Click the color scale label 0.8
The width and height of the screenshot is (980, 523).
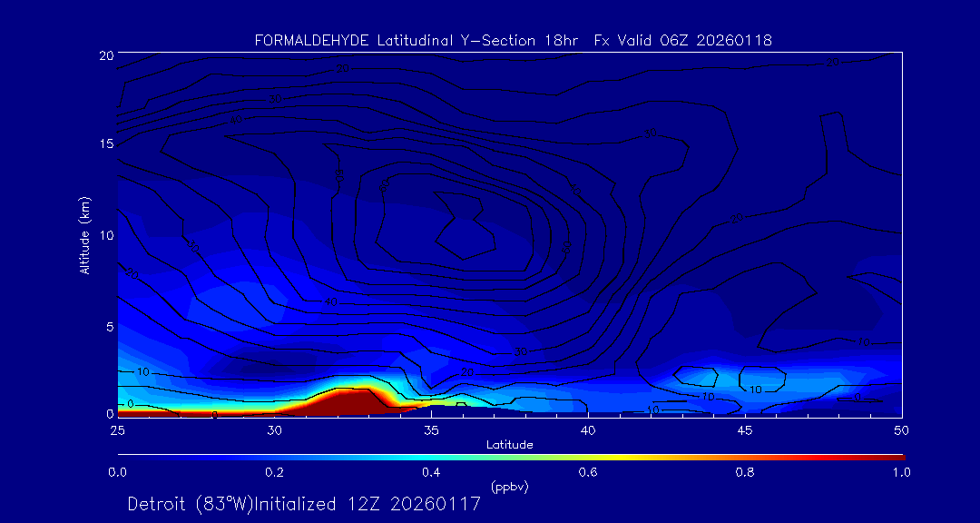click(745, 472)
